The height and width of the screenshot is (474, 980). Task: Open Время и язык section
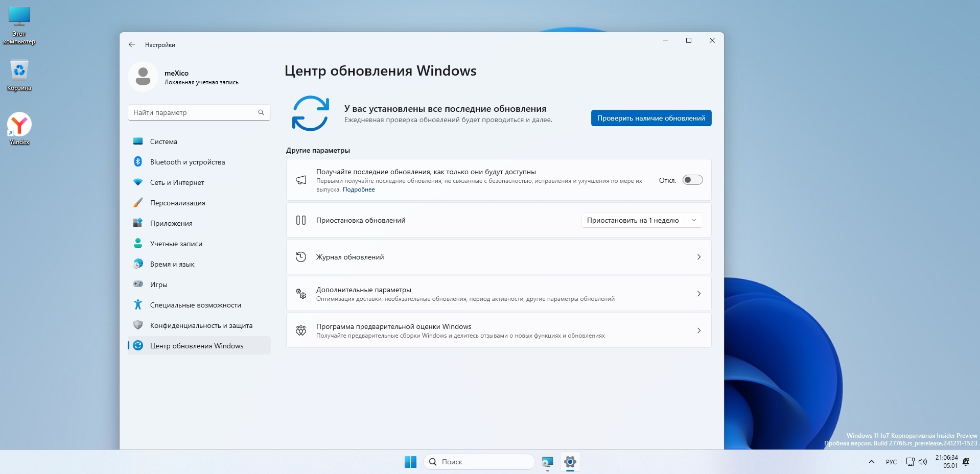[199, 264]
